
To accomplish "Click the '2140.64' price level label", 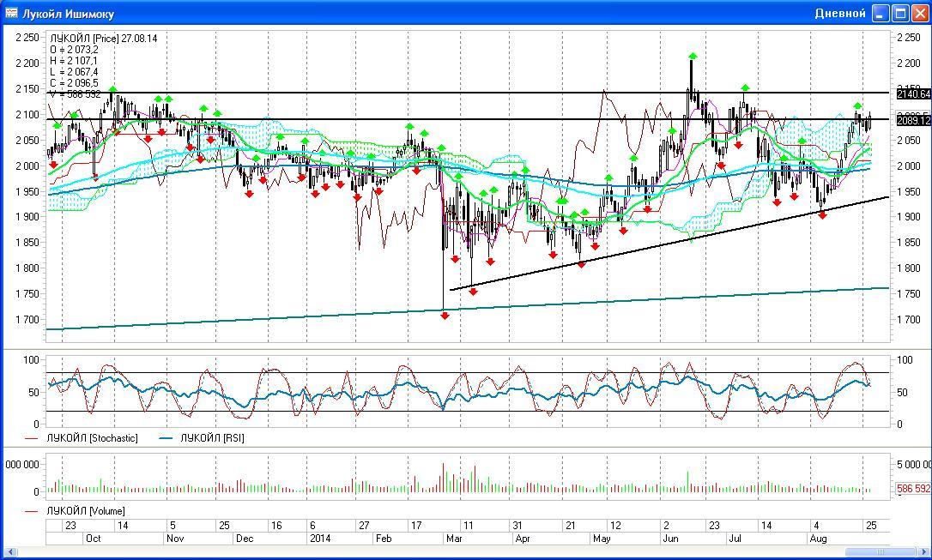I will click(914, 93).
